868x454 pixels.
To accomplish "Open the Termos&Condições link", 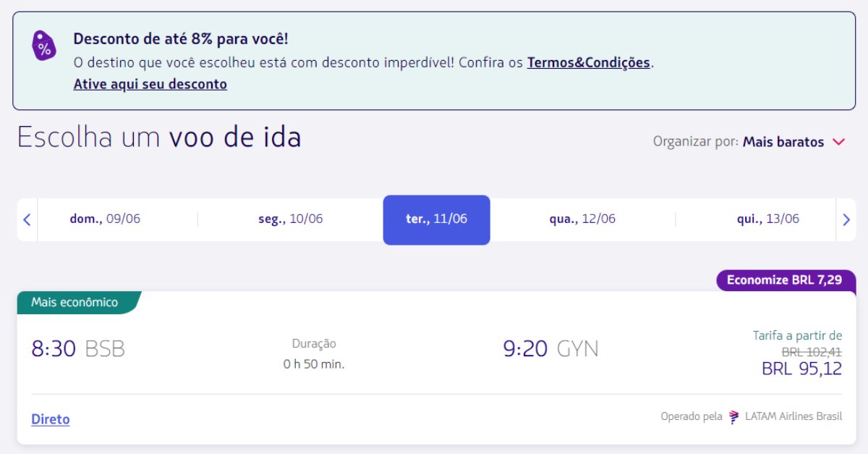I will [x=589, y=62].
